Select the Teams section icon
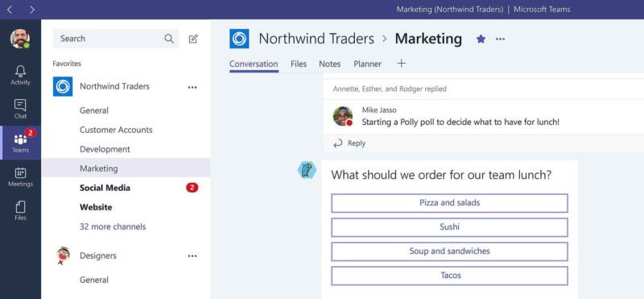644x299 pixels. click(20, 143)
